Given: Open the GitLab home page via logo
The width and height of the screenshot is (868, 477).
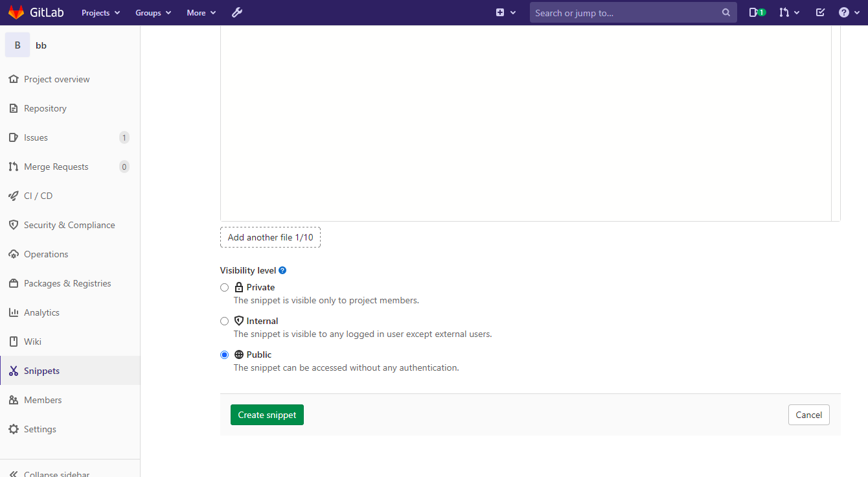Looking at the screenshot, I should (36, 12).
